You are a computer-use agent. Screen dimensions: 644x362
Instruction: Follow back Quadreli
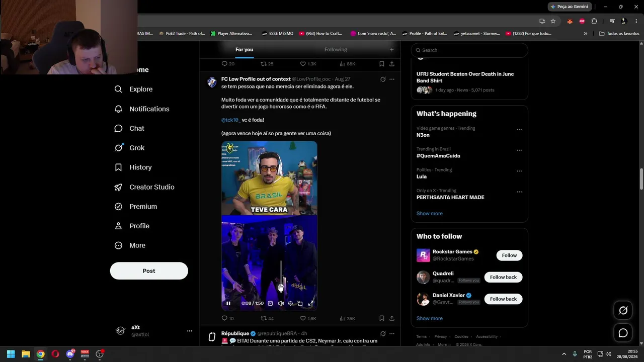tap(503, 278)
